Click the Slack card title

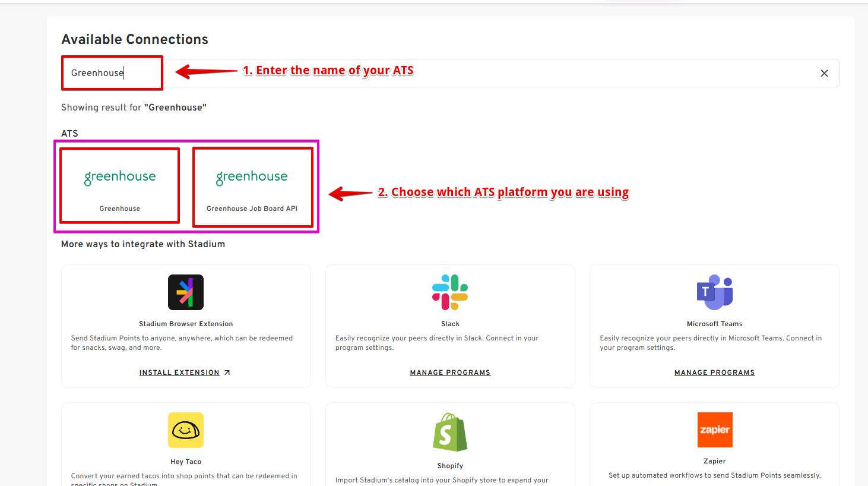pos(450,324)
